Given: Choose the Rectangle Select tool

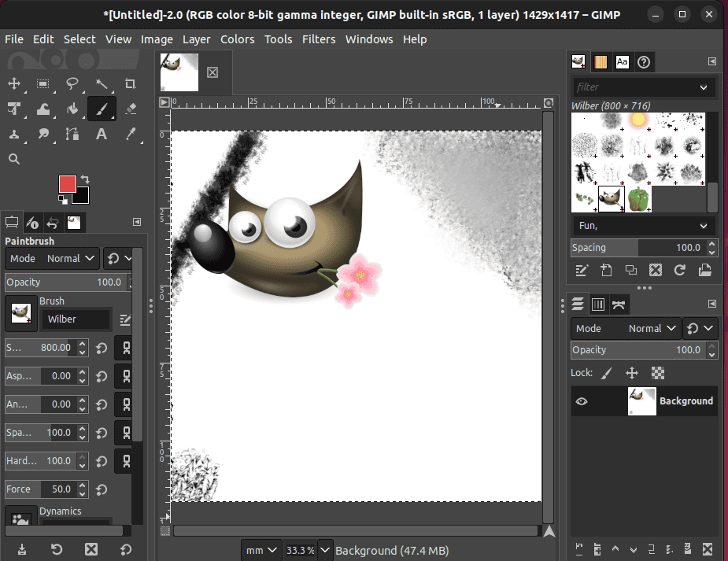Looking at the screenshot, I should pos(42,83).
